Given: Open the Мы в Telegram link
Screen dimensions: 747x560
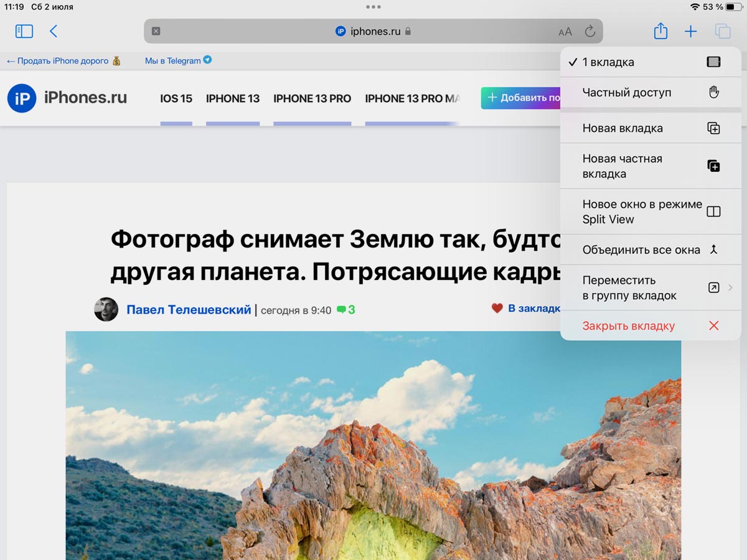Looking at the screenshot, I should point(178,61).
